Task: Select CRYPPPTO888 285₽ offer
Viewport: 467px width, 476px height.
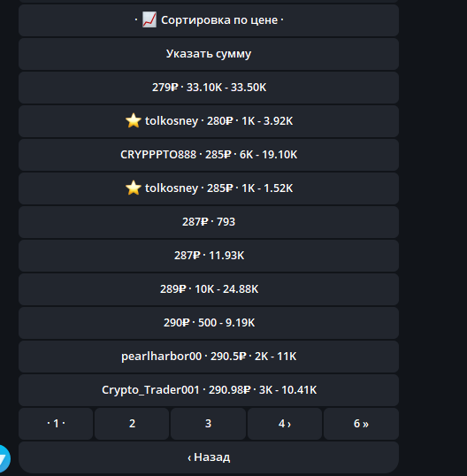Action: (209, 155)
